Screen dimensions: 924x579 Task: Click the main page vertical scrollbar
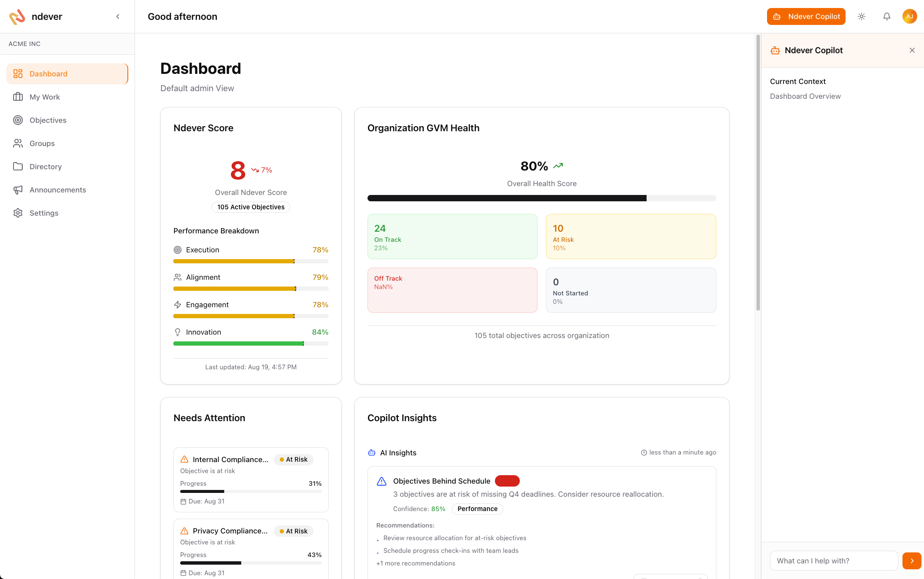tap(758, 173)
